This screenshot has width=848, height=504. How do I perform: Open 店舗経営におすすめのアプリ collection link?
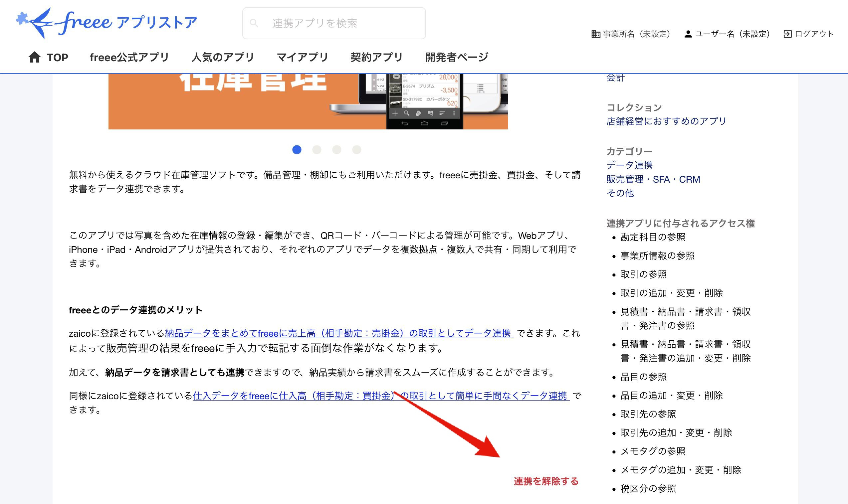pos(666,121)
